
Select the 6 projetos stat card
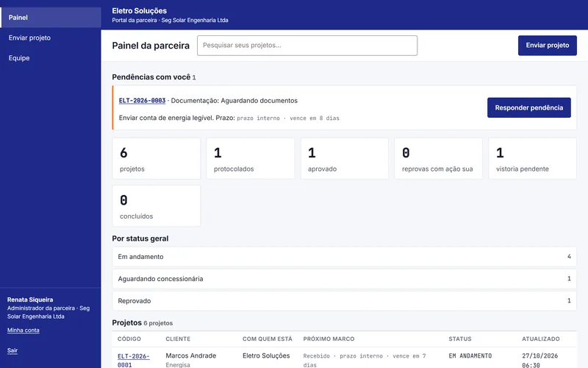(156, 158)
